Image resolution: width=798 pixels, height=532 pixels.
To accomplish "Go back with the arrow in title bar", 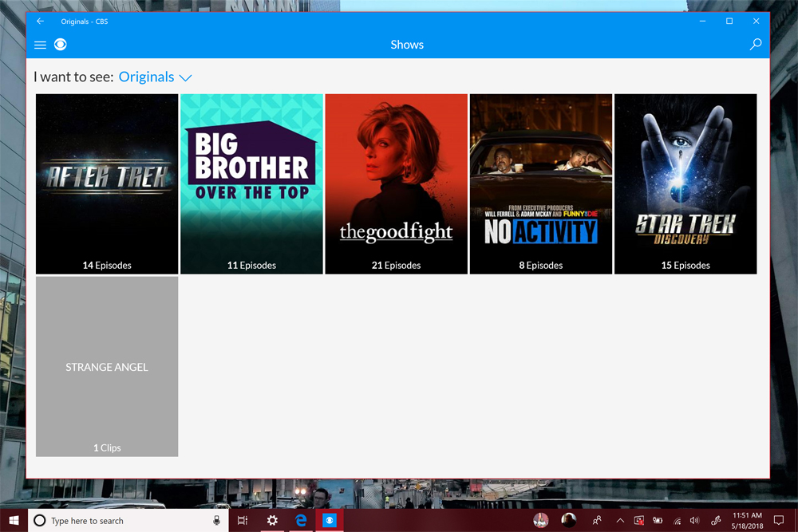I will [x=40, y=21].
